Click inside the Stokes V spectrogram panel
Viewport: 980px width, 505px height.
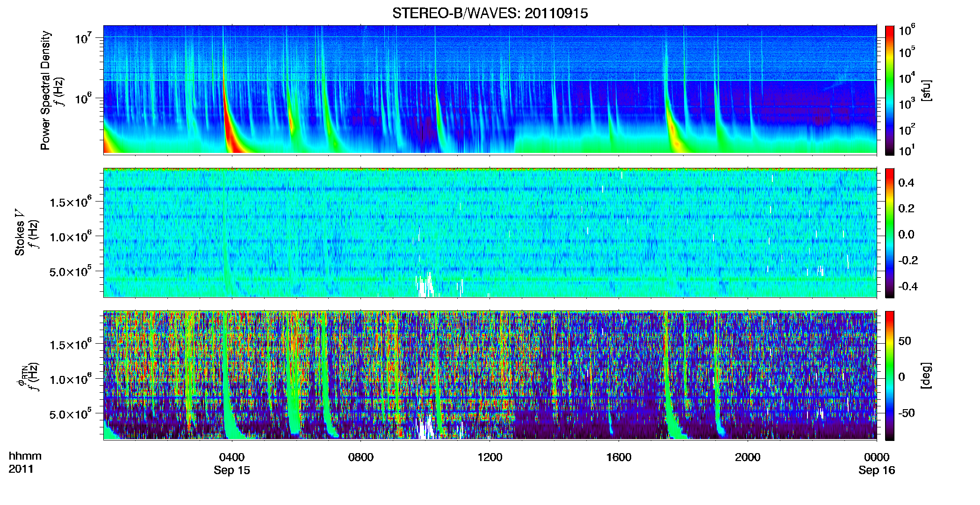tap(490, 233)
